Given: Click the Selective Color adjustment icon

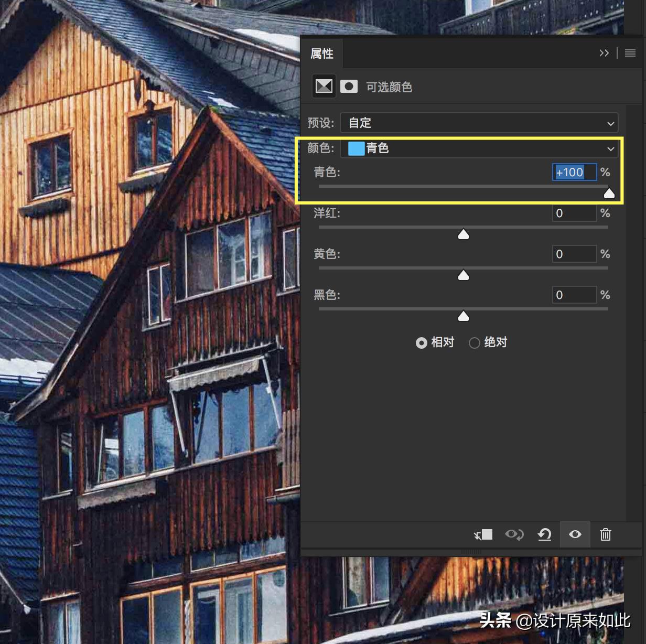Looking at the screenshot, I should coord(324,86).
